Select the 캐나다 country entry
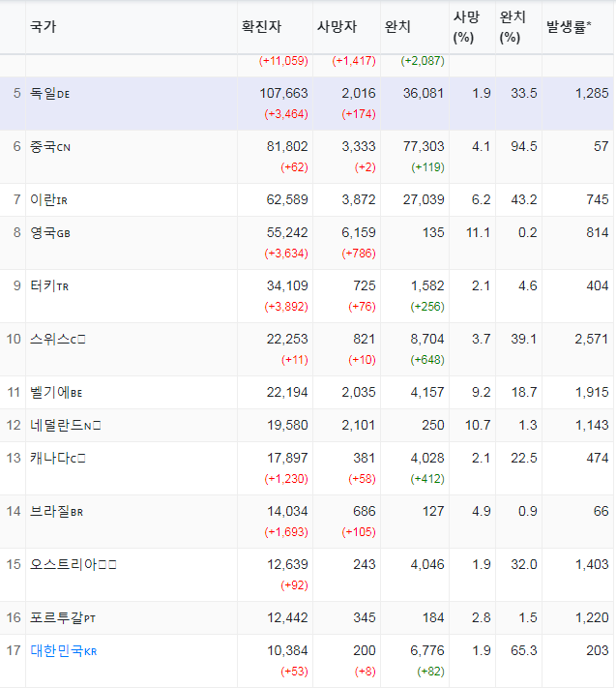616x688 pixels. click(50, 458)
